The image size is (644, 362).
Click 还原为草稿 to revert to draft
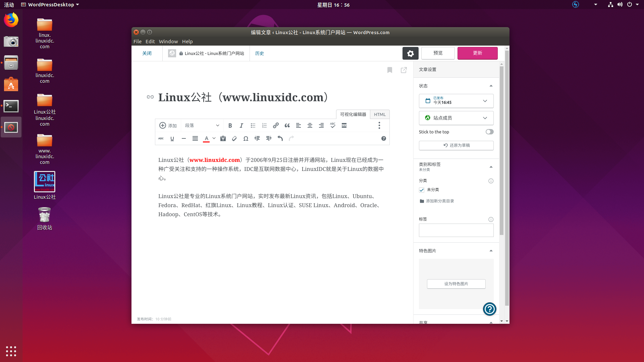pos(456,145)
